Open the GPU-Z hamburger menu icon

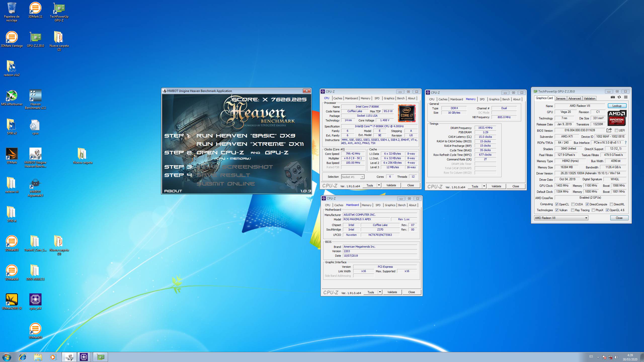click(x=626, y=97)
